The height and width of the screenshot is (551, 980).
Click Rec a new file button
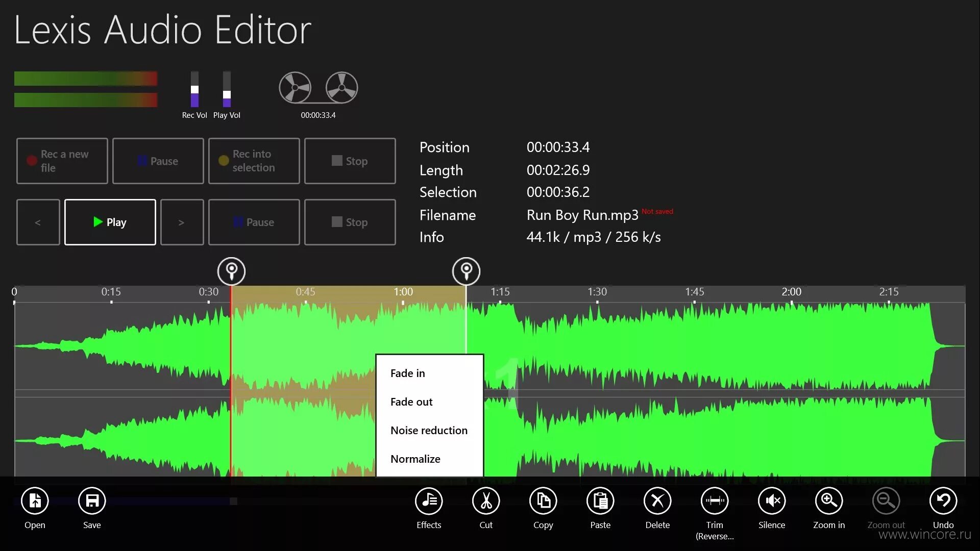tap(62, 161)
